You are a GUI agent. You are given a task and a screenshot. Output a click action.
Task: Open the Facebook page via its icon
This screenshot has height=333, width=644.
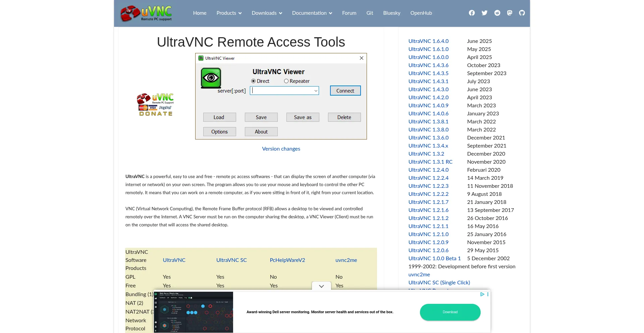coord(472,13)
